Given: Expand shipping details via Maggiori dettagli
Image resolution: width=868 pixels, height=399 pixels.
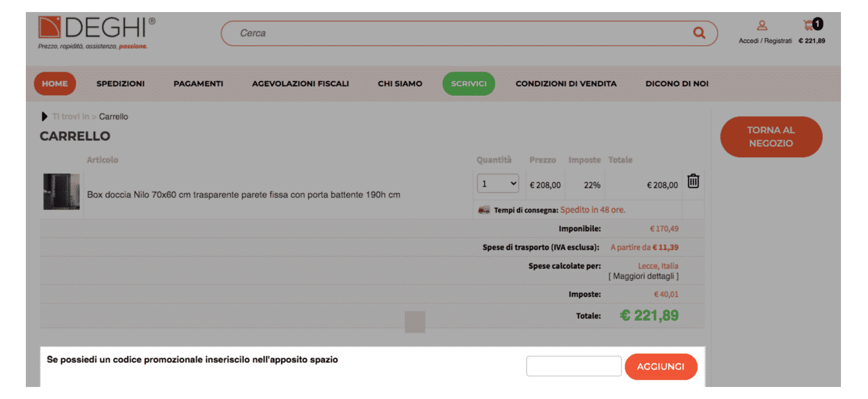Looking at the screenshot, I should (644, 276).
